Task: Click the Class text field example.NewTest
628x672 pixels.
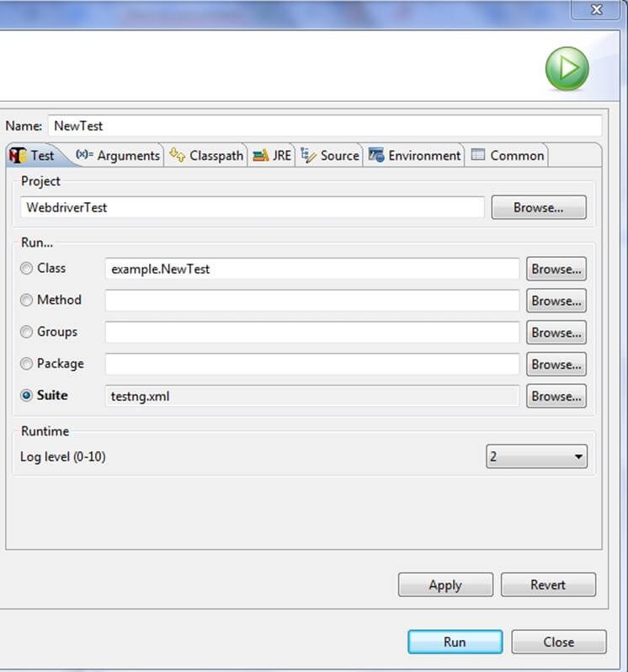Action: click(x=311, y=269)
